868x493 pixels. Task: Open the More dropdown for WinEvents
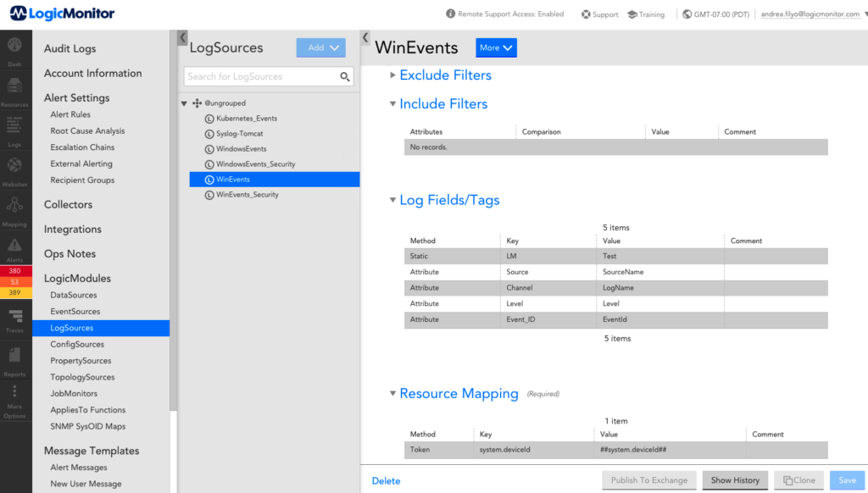tap(496, 47)
